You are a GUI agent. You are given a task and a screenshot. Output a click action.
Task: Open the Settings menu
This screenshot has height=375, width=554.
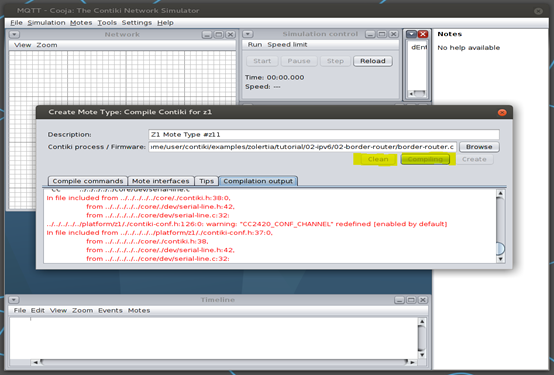137,23
